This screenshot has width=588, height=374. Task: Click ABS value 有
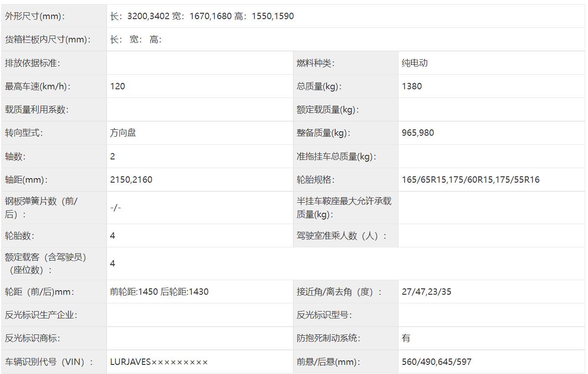(406, 338)
